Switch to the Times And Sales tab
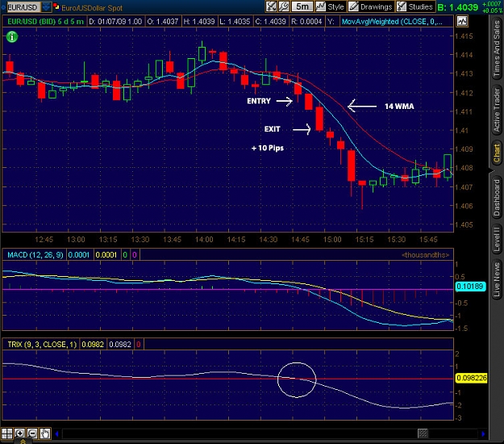This screenshot has height=444, width=504. click(497, 48)
